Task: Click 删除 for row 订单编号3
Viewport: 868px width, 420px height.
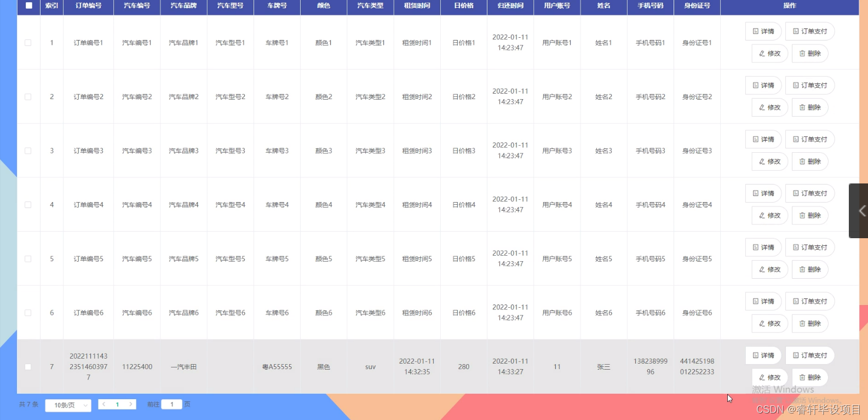Action: (810, 162)
